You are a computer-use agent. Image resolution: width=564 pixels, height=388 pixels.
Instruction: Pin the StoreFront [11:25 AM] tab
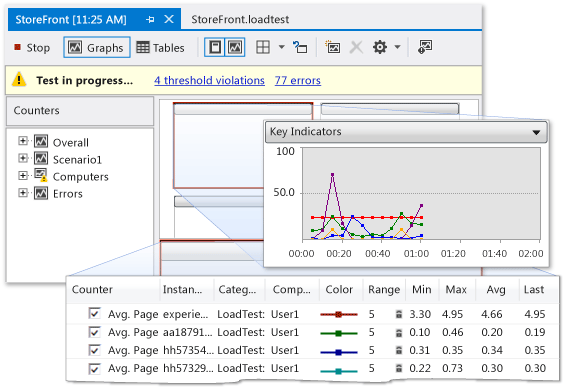pyautogui.click(x=150, y=19)
